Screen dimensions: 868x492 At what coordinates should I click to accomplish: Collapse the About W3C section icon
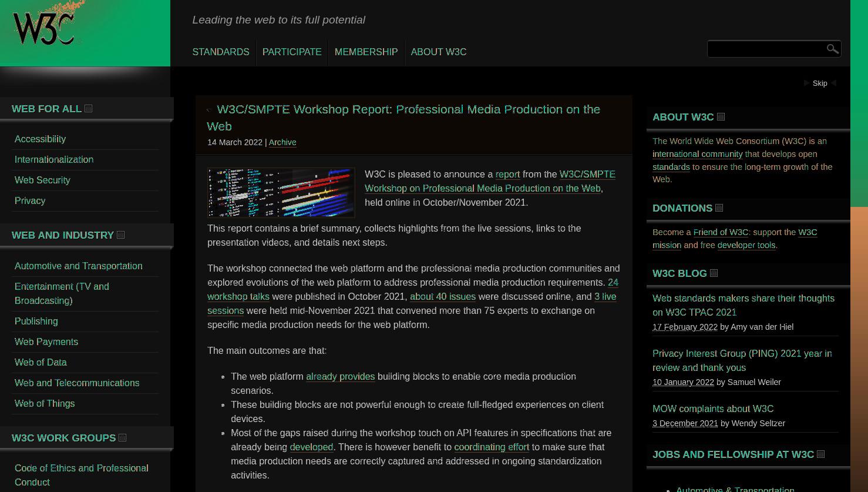pos(721,117)
